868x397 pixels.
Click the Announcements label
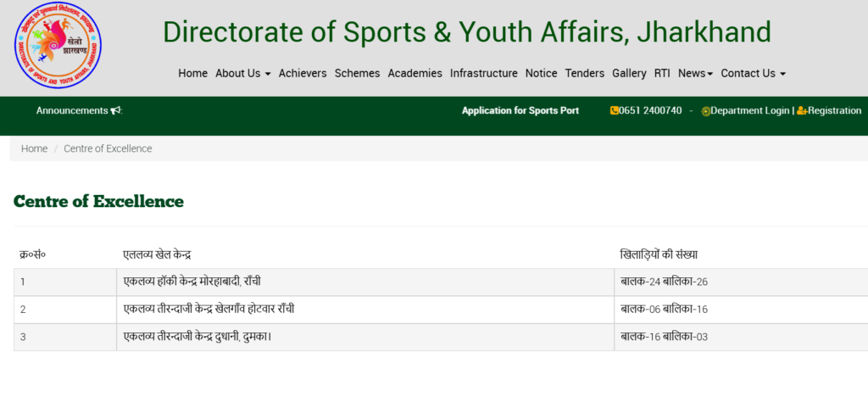tap(72, 110)
